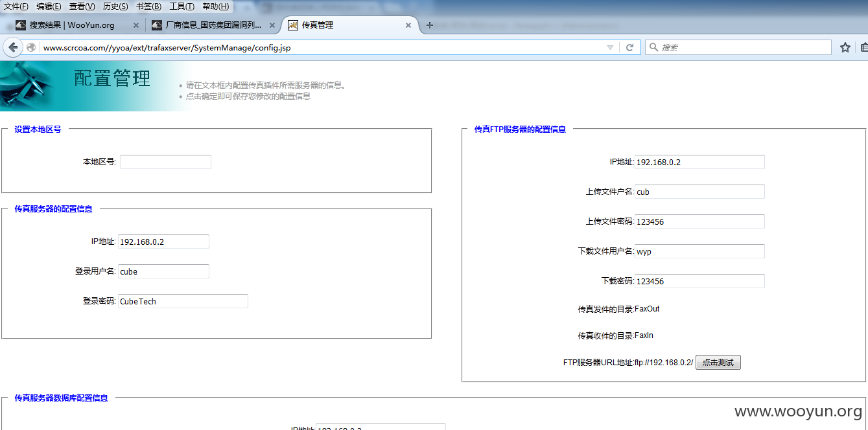The image size is (868, 430).
Task: Switch to 厂商信息_国药集团漏洞列 tab
Action: (213, 25)
